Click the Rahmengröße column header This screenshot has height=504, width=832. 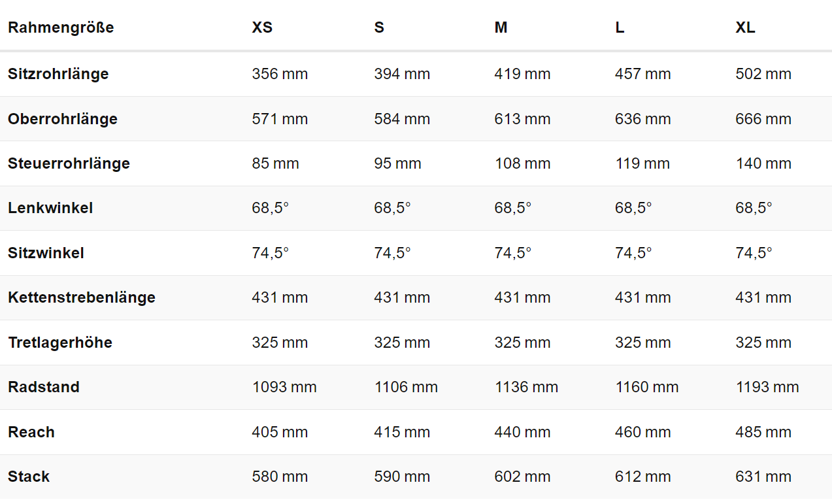point(61,27)
